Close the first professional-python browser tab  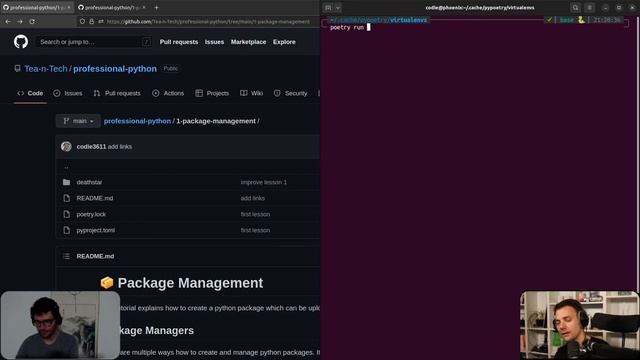click(x=69, y=7)
